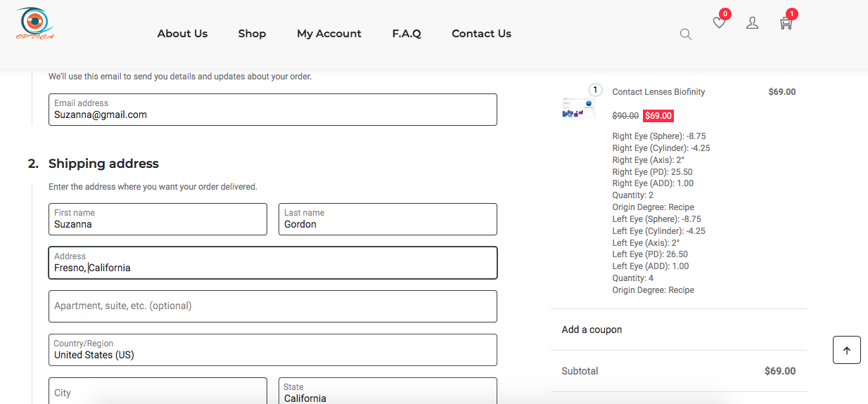868x404 pixels.
Task: Open the F.A.Q menu item
Action: pyautogui.click(x=407, y=34)
